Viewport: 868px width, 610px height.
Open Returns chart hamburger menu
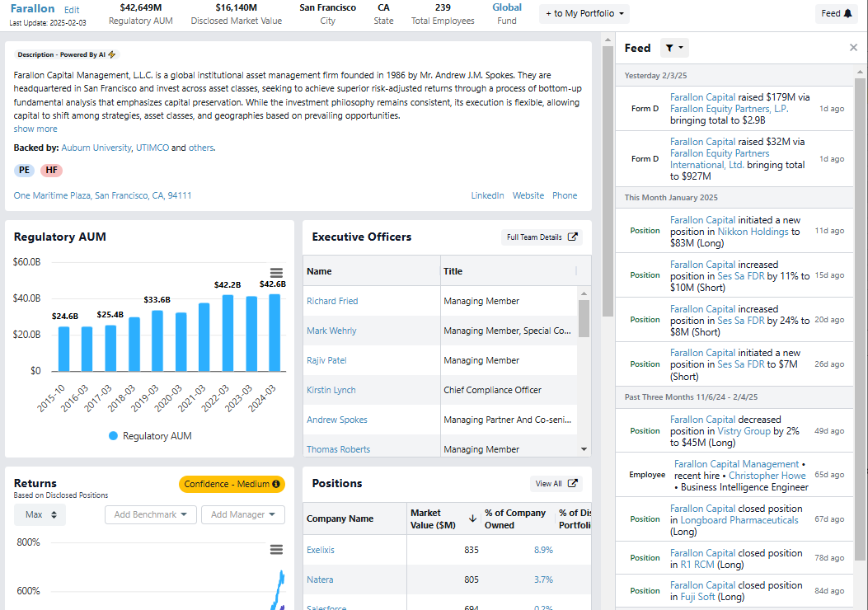pos(276,549)
